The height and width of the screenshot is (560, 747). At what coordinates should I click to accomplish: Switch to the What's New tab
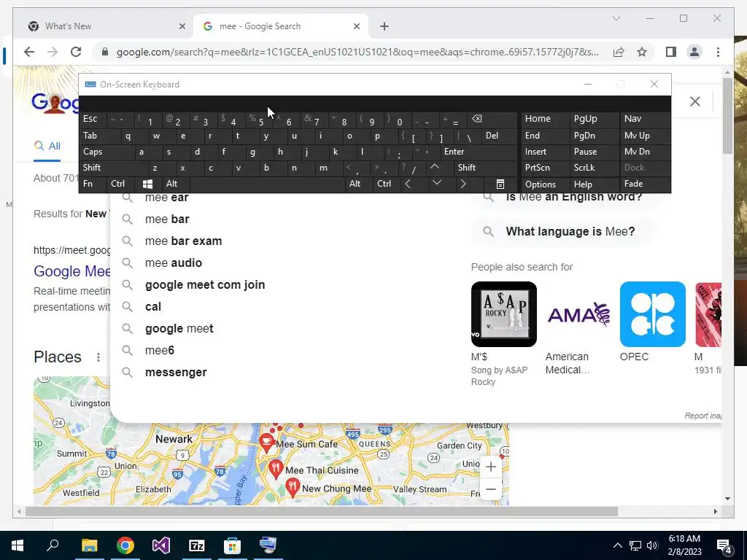click(105, 26)
